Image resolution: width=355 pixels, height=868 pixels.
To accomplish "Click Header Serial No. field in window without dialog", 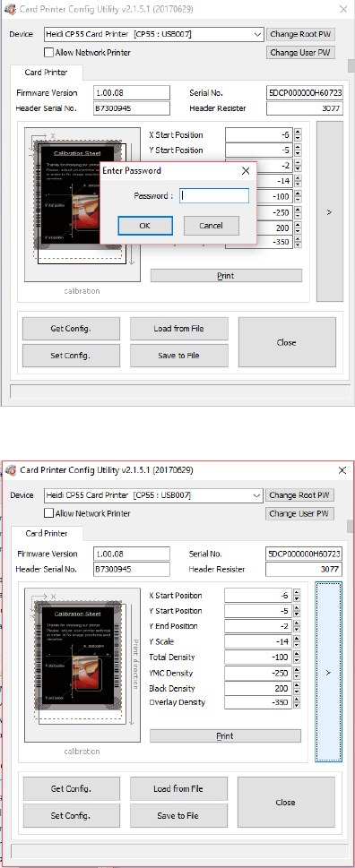I will pos(131,569).
